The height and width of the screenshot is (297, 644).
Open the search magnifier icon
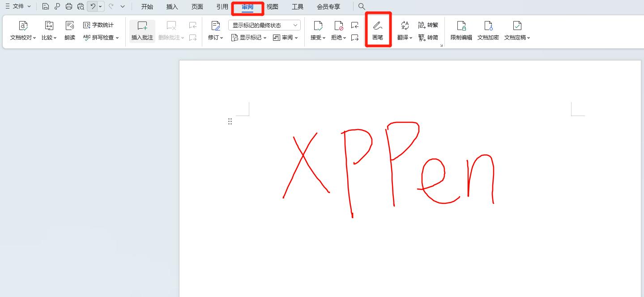362,7
